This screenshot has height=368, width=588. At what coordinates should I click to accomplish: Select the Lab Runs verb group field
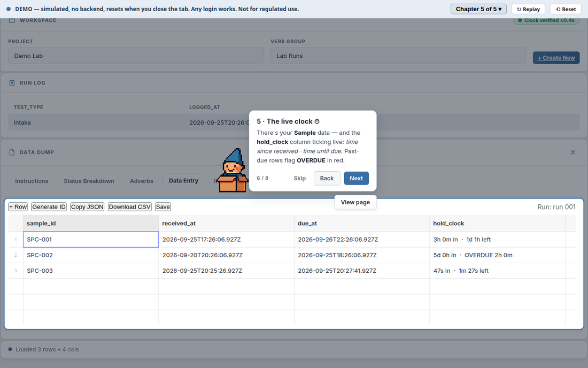398,56
